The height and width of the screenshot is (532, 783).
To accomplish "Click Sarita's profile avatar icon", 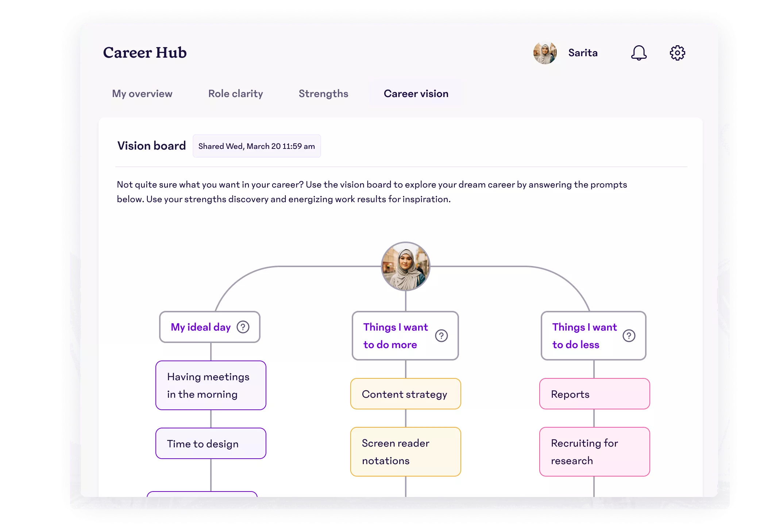I will 543,53.
